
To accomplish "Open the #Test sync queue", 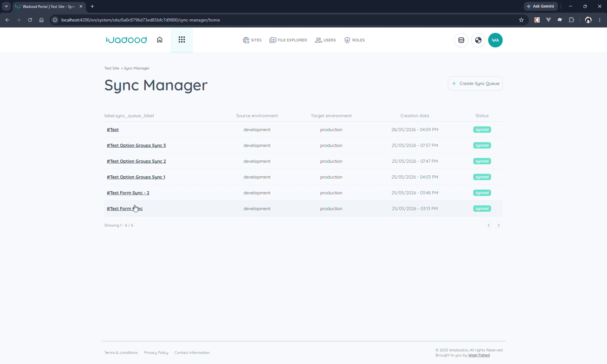I will pyautogui.click(x=113, y=130).
